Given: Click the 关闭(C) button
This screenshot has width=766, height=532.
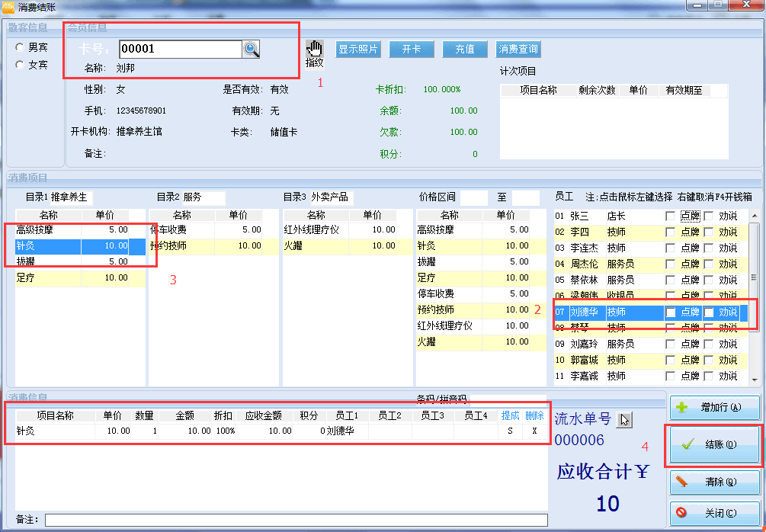Looking at the screenshot, I should click(x=715, y=513).
